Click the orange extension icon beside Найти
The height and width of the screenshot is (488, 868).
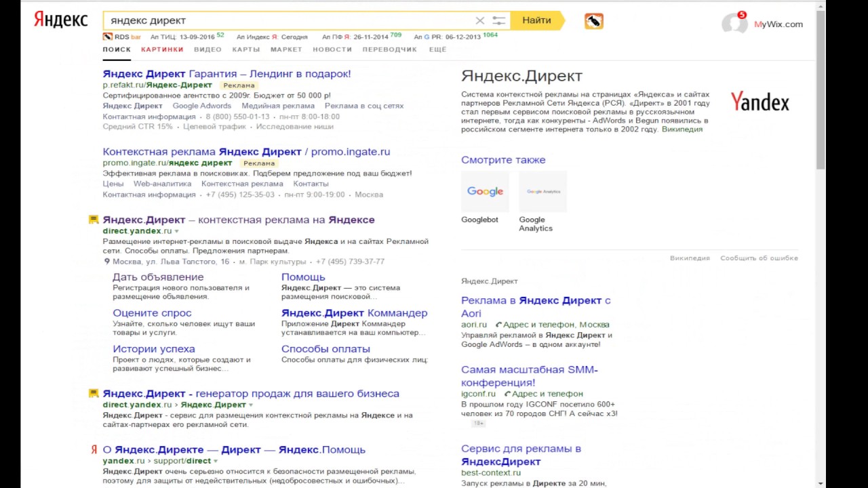pyautogui.click(x=594, y=21)
